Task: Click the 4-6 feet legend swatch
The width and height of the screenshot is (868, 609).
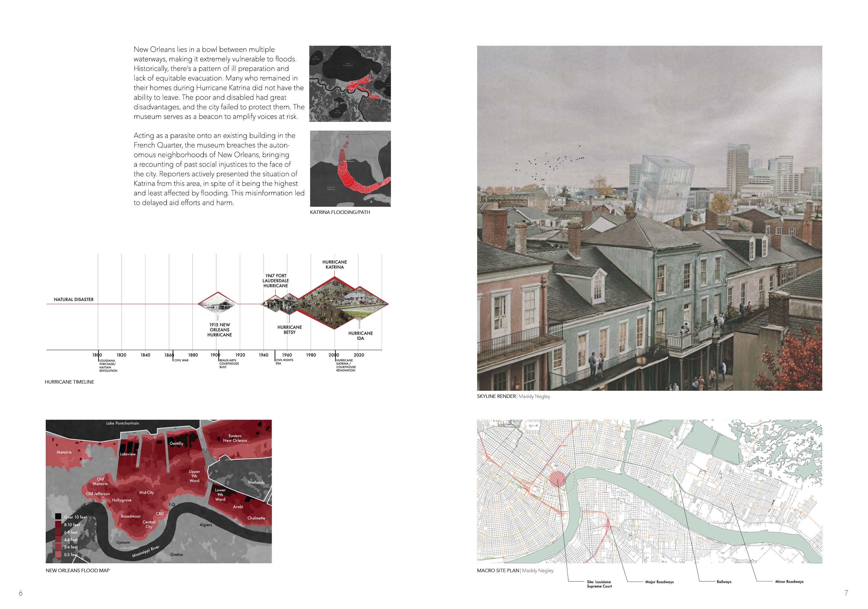Action: 58,539
